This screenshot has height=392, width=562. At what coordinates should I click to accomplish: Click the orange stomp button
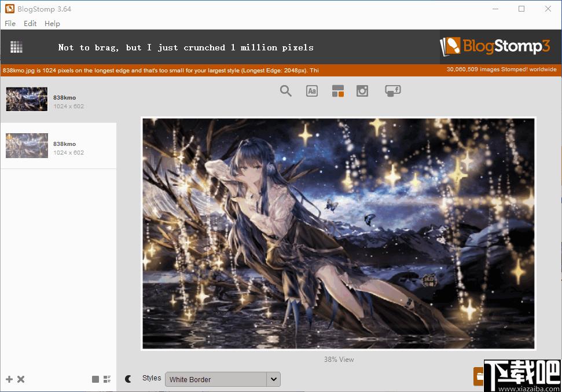pyautogui.click(x=479, y=376)
